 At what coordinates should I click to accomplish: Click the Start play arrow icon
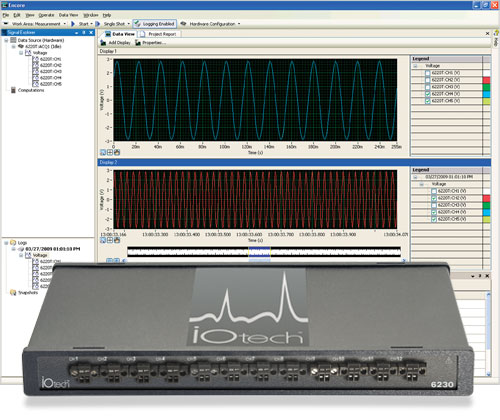pos(73,24)
